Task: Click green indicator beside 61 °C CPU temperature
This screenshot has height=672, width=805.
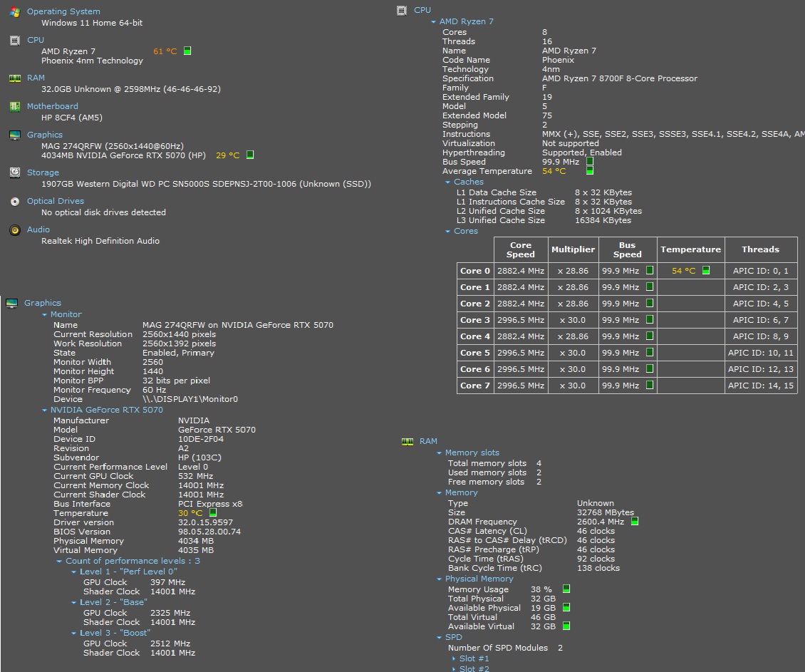Action: click(x=187, y=51)
